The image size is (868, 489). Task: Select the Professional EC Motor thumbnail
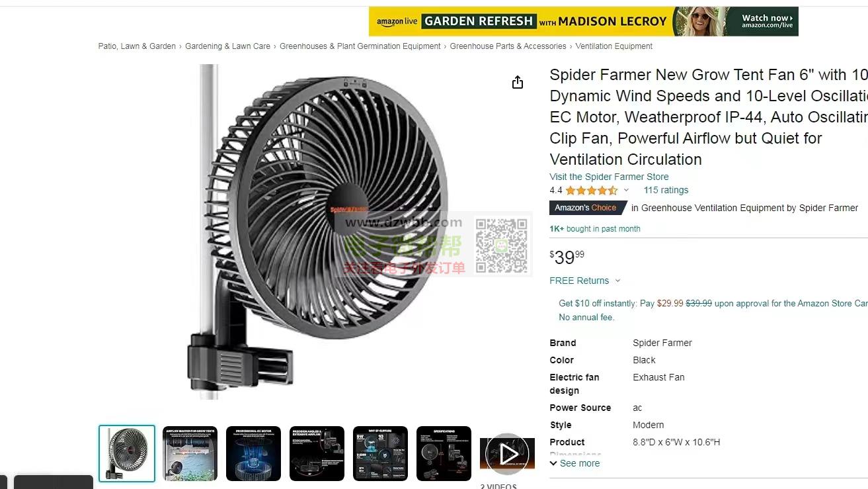click(x=253, y=453)
